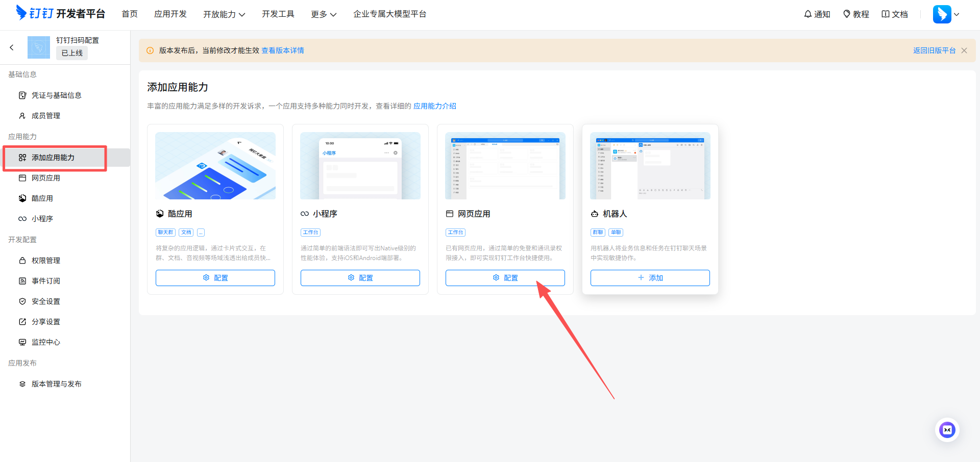Open the 应用能力介绍 link
Viewport: 980px width, 462px height.
coord(435,106)
